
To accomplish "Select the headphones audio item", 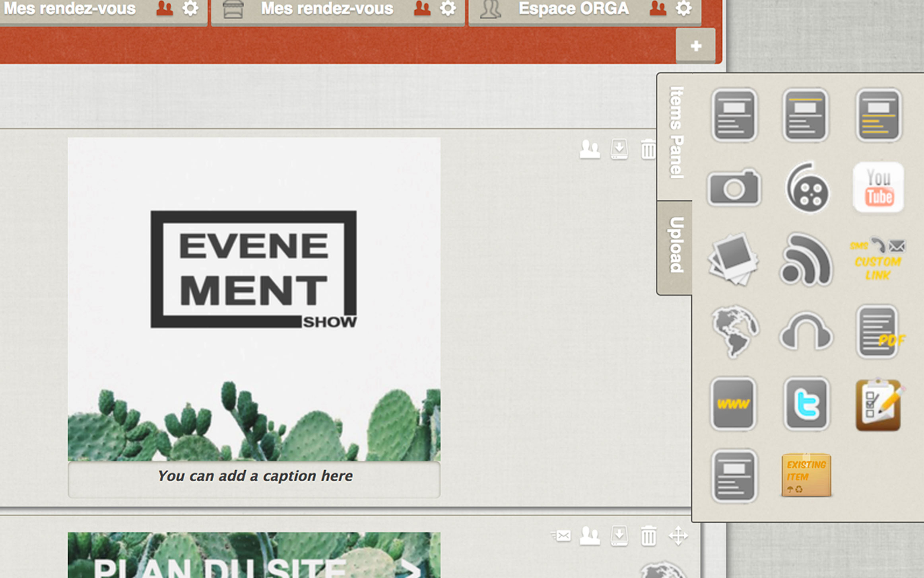I will 806,332.
